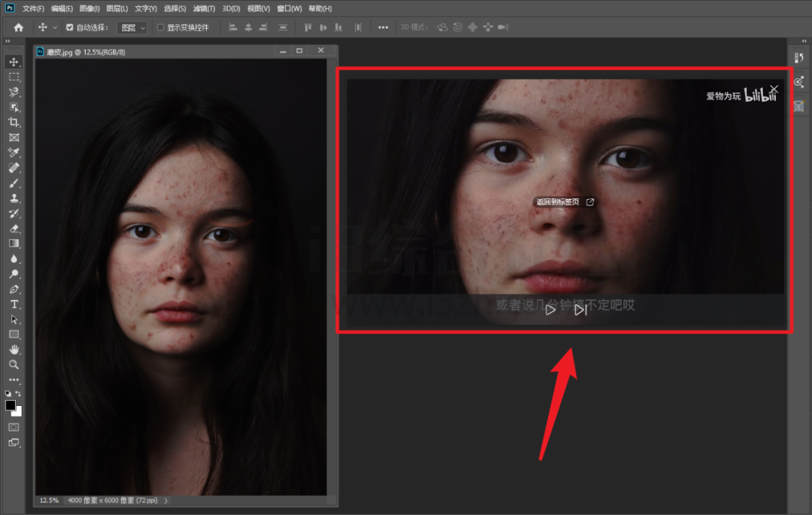Select the Eyedropper tool
Screen dimensions: 812x515
14,152
